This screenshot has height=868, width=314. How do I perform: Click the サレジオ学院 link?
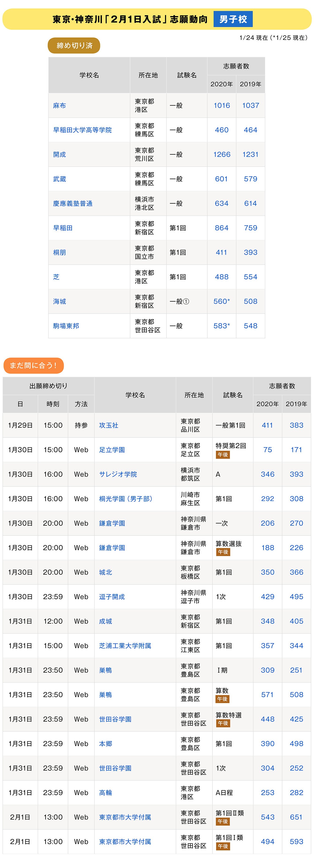[x=118, y=474]
